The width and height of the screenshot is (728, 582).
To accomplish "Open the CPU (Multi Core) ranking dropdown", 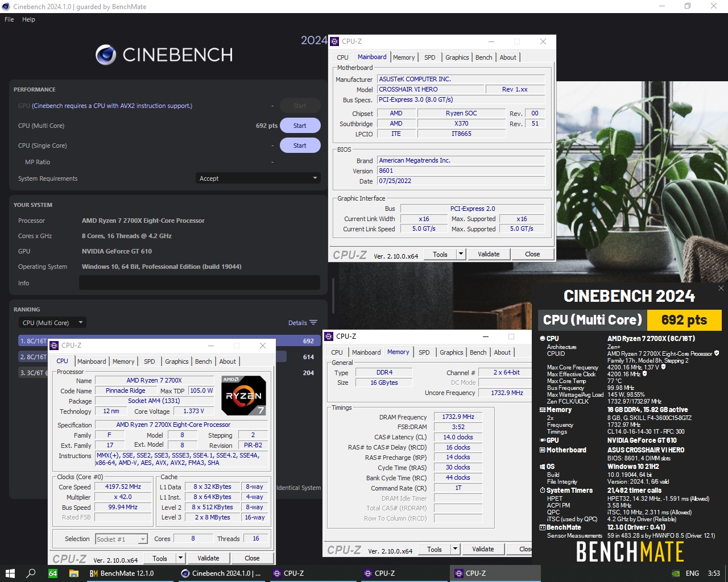I will point(52,323).
